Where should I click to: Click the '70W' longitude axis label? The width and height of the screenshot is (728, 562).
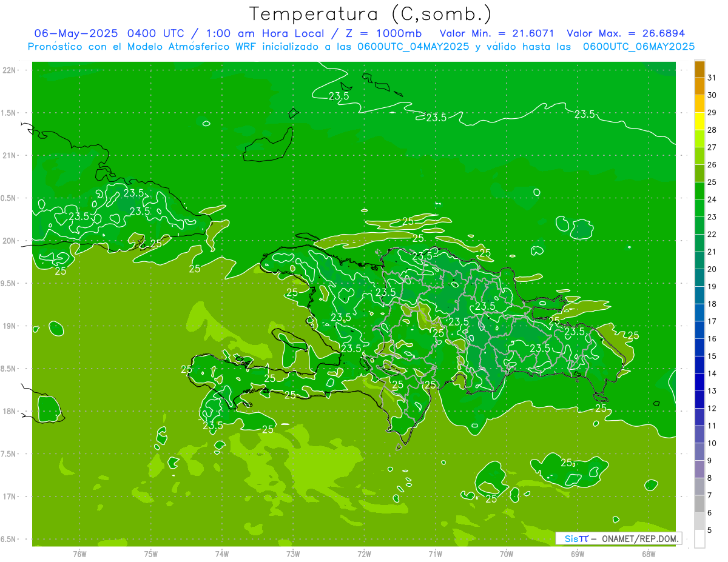click(506, 554)
